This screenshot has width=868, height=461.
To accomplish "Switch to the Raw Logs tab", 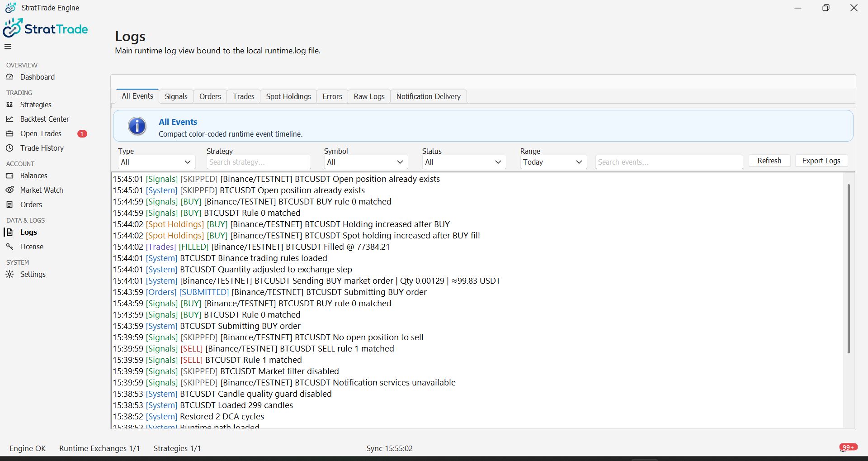I will pyautogui.click(x=369, y=96).
